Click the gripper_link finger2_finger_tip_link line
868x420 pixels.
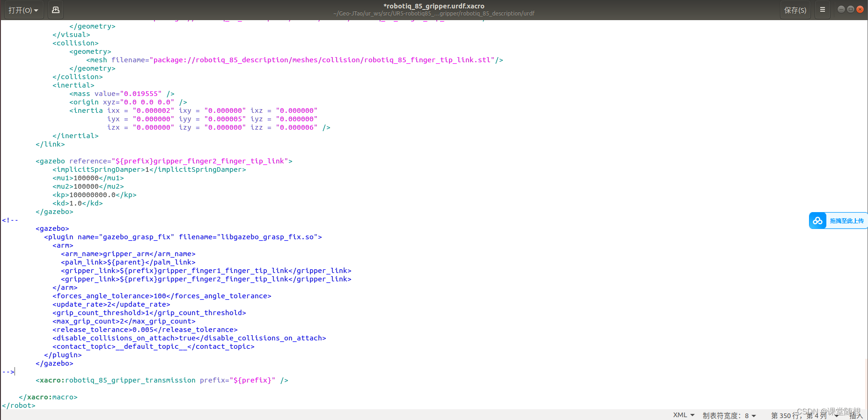pos(206,279)
